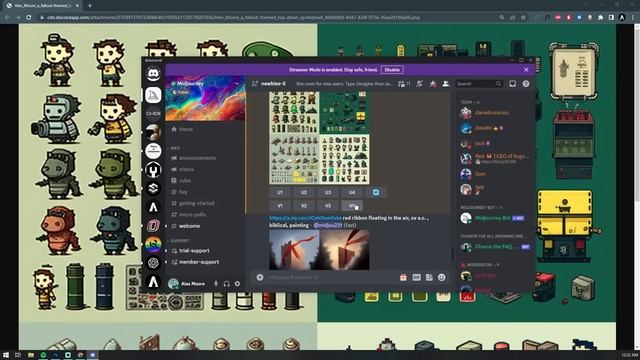Open the emoji picker smiley
The width and height of the screenshot is (640, 360).
tap(442, 278)
